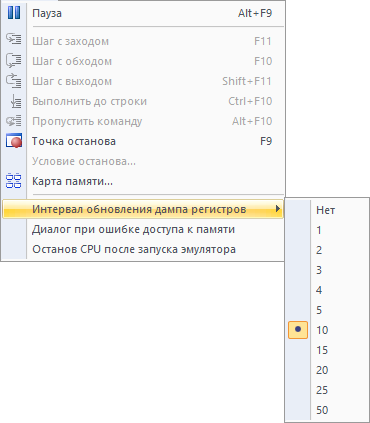
Task: Set register dump interval to 20
Action: pyautogui.click(x=327, y=370)
